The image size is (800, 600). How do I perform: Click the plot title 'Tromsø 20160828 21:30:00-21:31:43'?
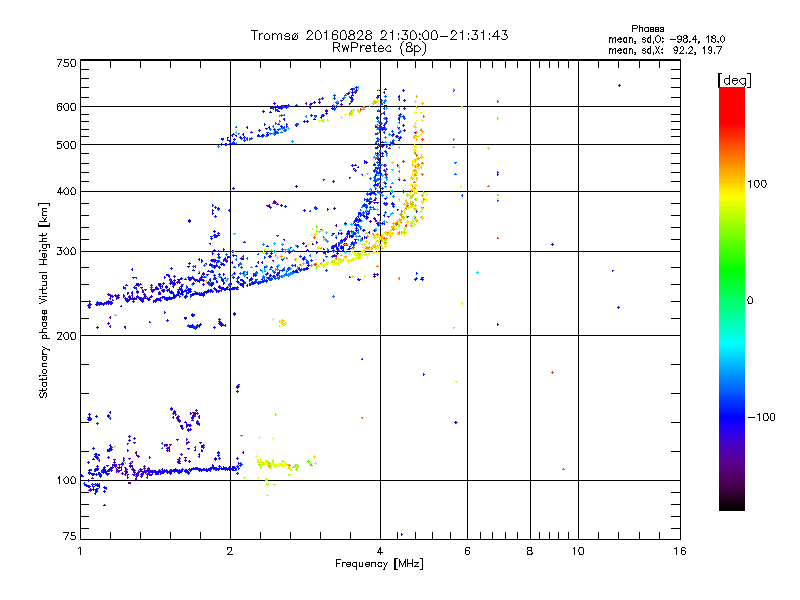tap(379, 35)
